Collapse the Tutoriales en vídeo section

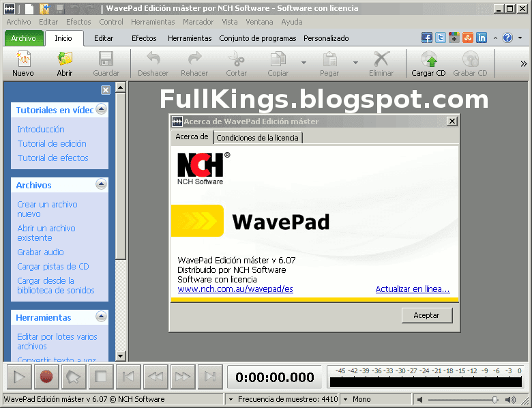[101, 109]
